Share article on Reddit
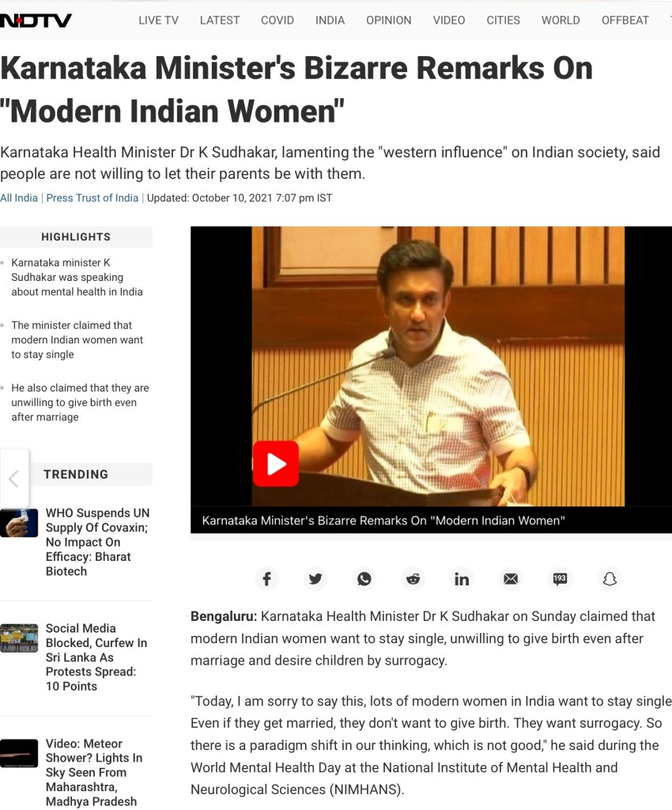This screenshot has height=810, width=672. 413,578
